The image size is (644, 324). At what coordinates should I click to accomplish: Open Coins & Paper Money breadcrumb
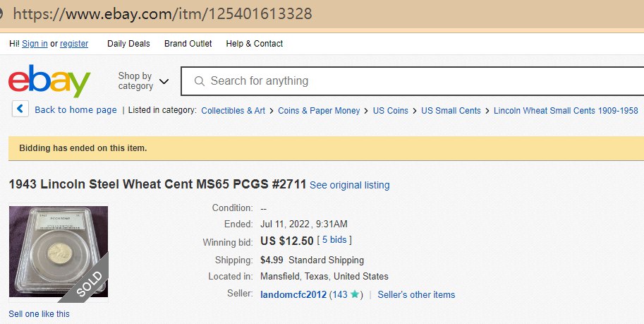pos(319,111)
